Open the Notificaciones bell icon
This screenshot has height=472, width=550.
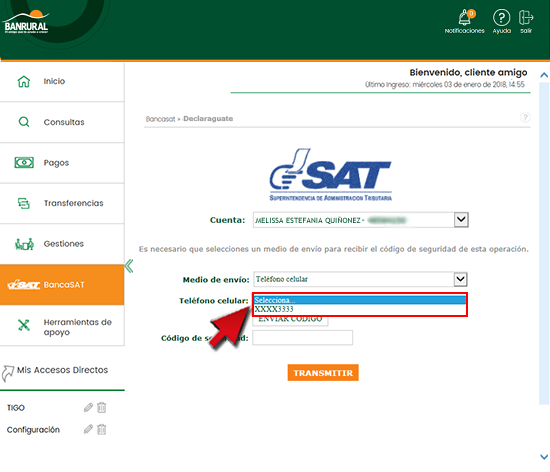(x=465, y=17)
